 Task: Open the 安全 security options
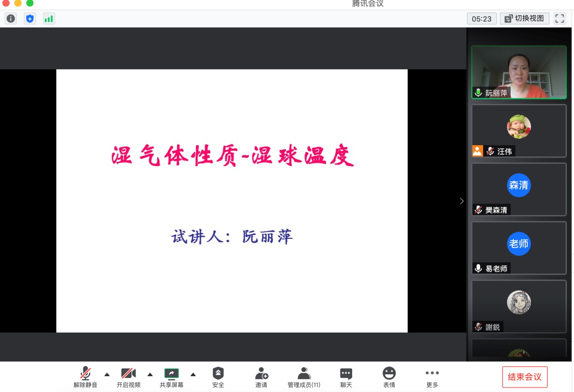[x=218, y=377]
